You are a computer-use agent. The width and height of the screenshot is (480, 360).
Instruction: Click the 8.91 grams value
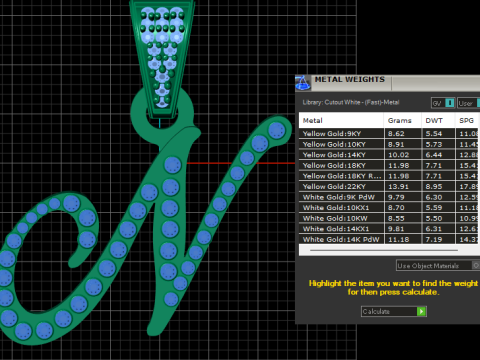[x=396, y=144]
